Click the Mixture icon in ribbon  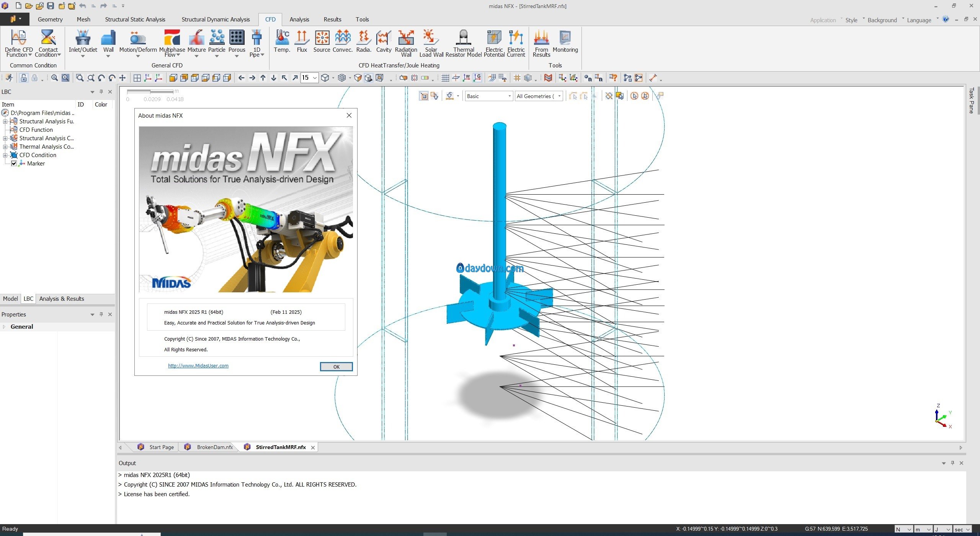(x=196, y=41)
